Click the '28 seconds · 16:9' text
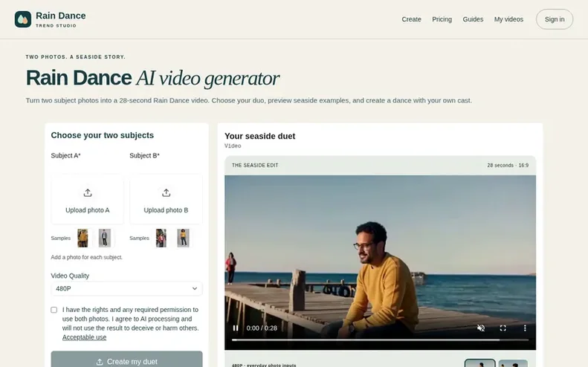 (508, 166)
